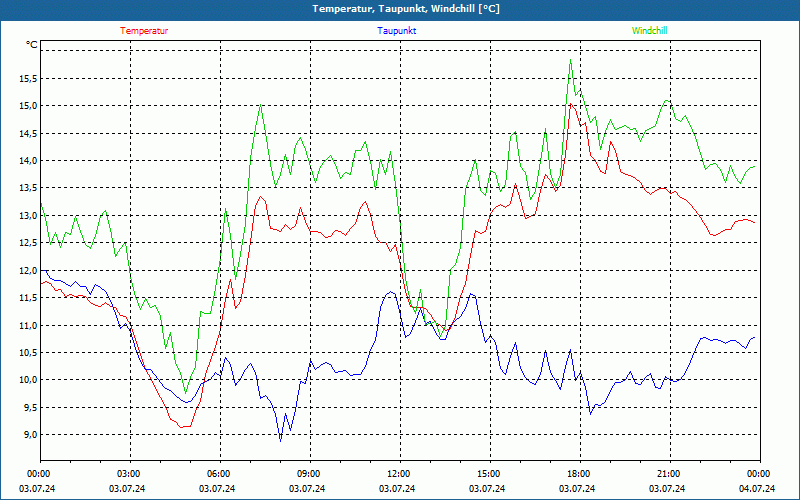
Task: Select the blue Taupunkt legend label
Action: tap(397, 31)
